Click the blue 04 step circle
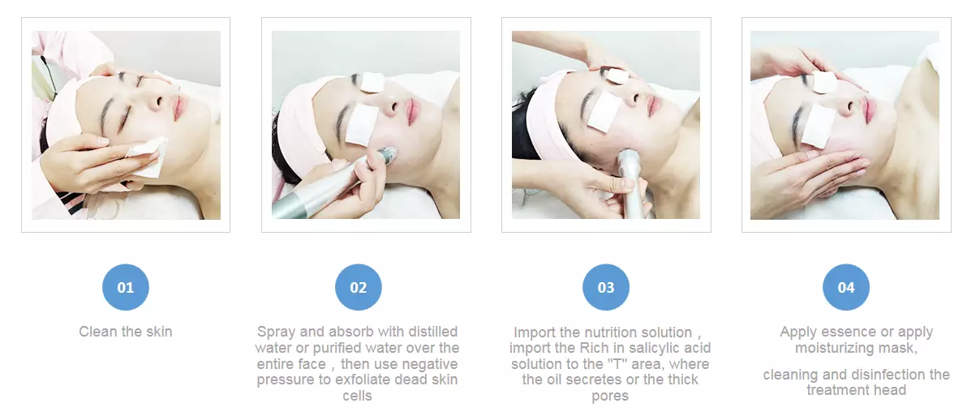This screenshot has width=980, height=416. [x=846, y=287]
